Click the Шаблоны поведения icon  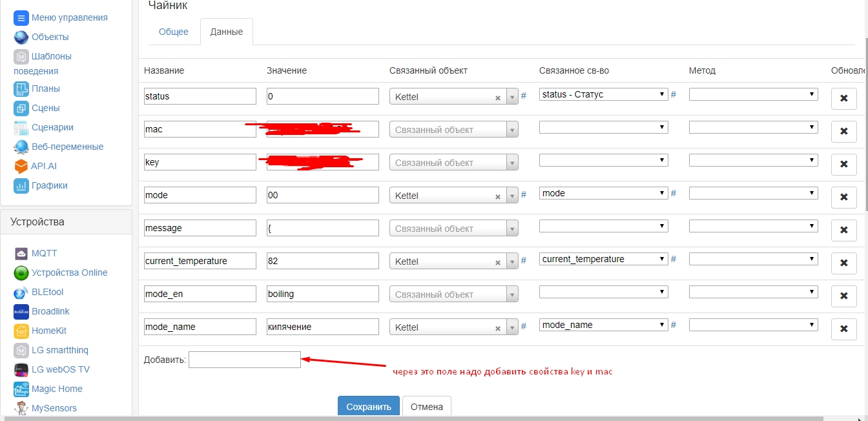pyautogui.click(x=21, y=56)
